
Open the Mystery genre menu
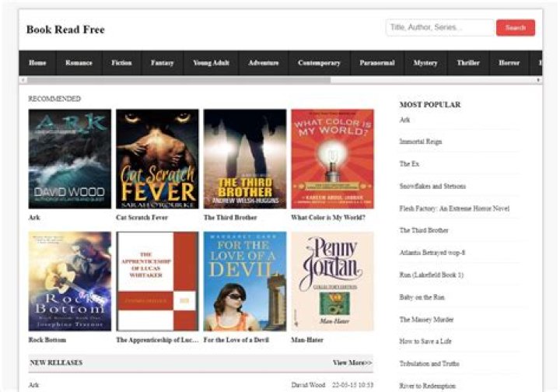click(x=425, y=63)
